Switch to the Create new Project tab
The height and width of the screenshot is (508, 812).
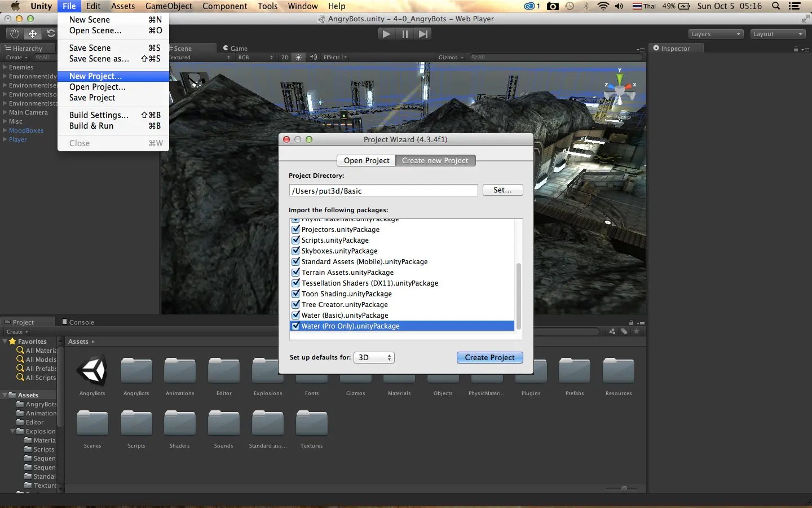(x=435, y=160)
